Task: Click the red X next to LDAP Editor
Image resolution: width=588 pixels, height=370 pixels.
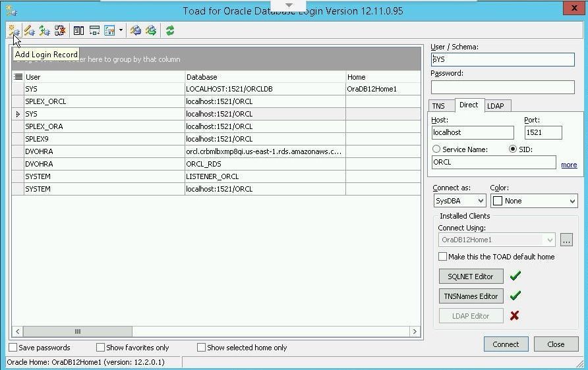Action: [514, 316]
